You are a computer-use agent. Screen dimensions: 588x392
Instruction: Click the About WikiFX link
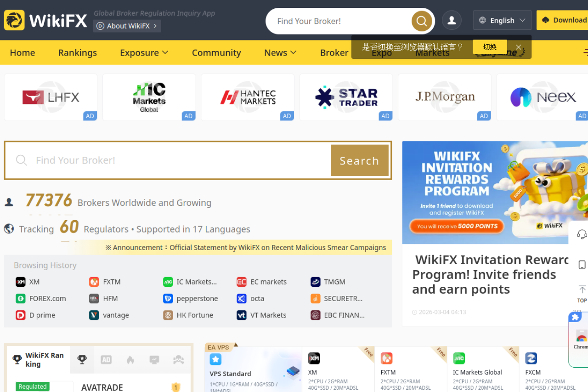127,26
